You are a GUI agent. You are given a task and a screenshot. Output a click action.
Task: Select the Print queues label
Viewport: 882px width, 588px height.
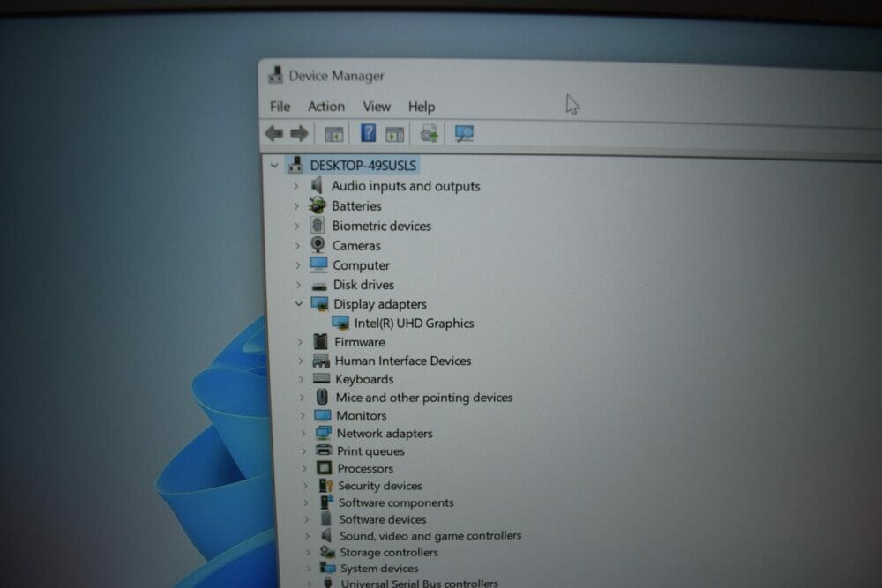tap(370, 451)
